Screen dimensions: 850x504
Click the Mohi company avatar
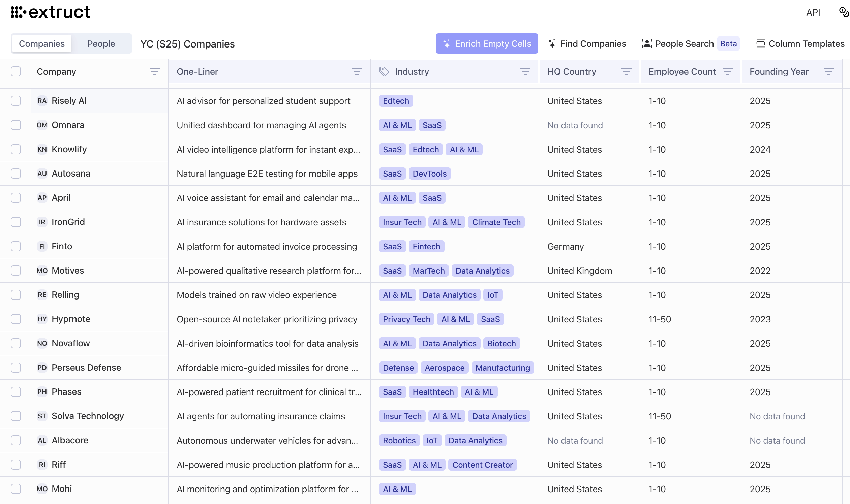click(42, 489)
